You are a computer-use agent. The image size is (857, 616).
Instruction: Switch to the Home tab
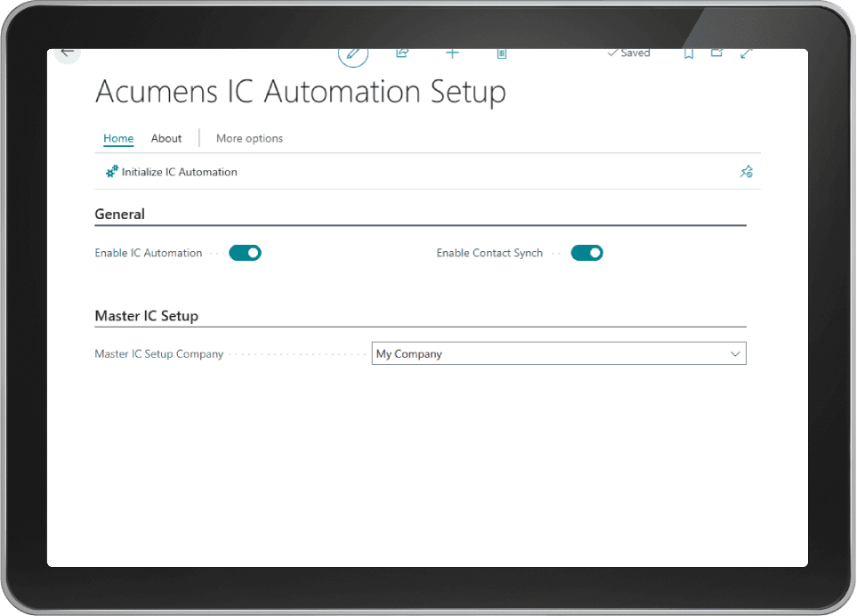pyautogui.click(x=118, y=138)
